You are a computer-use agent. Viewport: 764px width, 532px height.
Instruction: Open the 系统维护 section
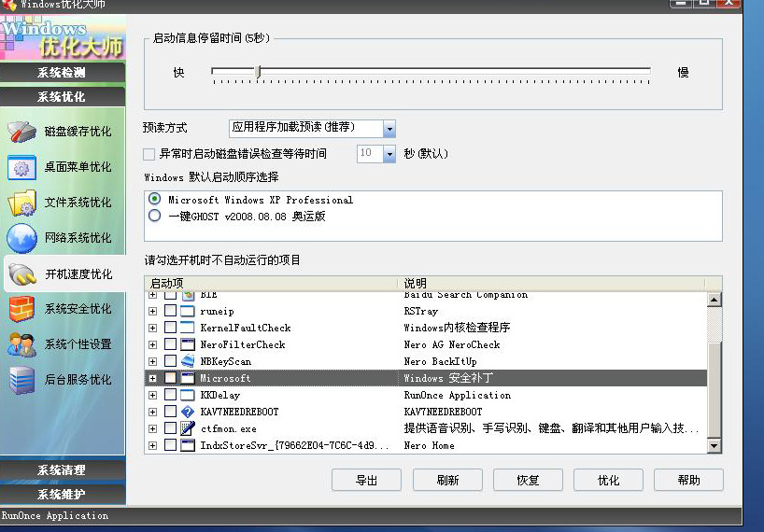63,495
